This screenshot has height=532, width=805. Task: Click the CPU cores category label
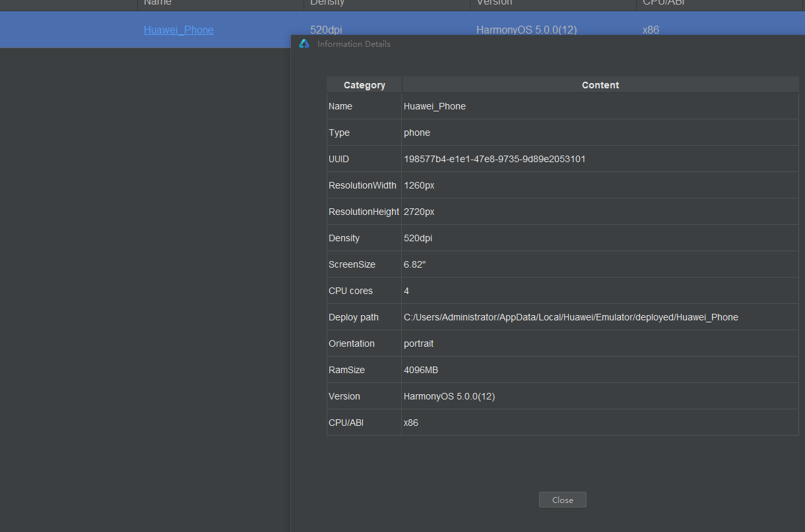(x=351, y=291)
